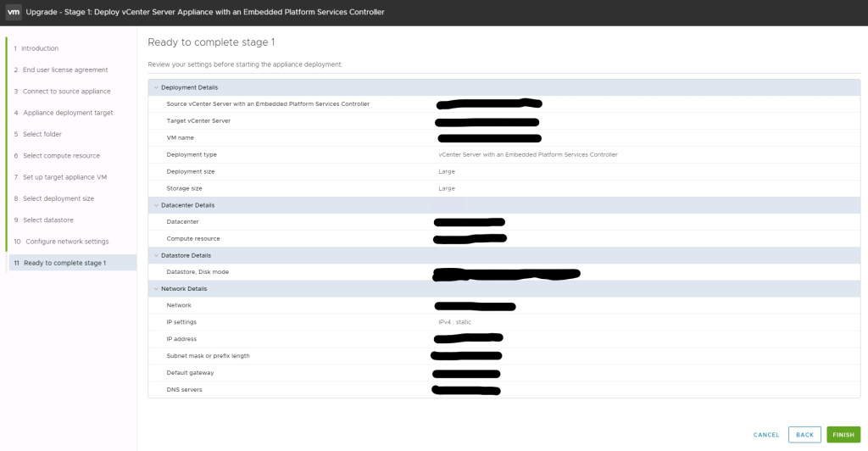Click the Deployment type label
868x451 pixels.
point(192,155)
